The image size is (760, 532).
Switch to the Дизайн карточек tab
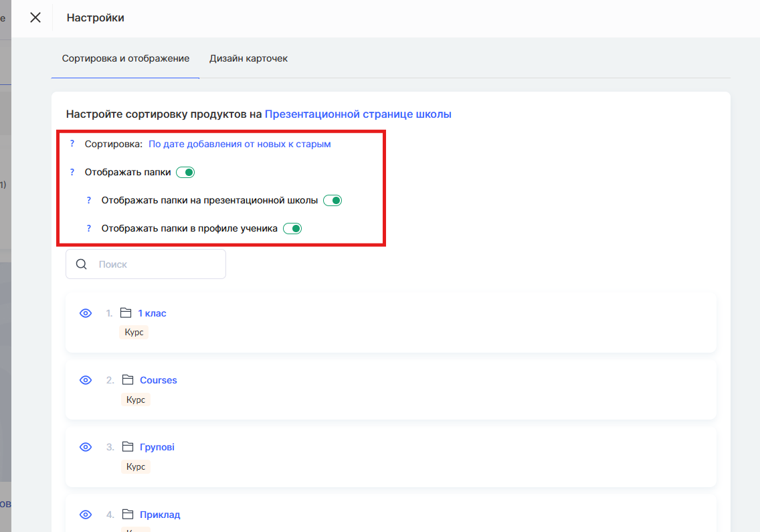coord(248,58)
